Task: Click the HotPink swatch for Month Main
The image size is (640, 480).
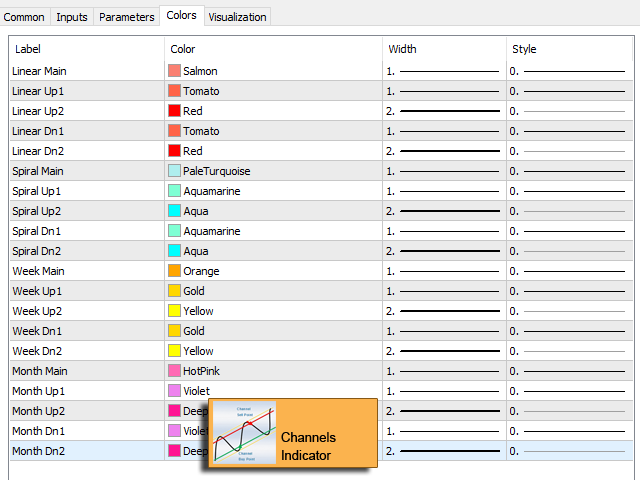Action: coord(175,371)
